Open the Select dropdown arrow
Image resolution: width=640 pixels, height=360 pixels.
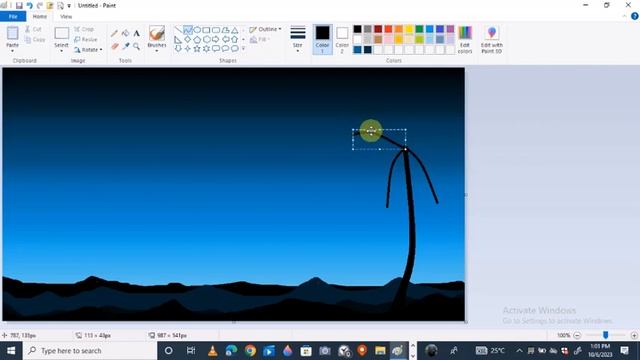pos(61,51)
